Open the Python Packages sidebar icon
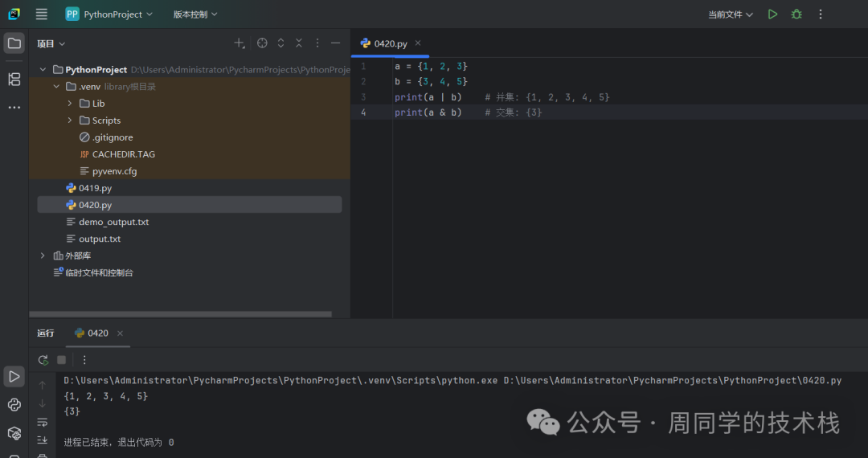The height and width of the screenshot is (458, 868). coord(14,433)
